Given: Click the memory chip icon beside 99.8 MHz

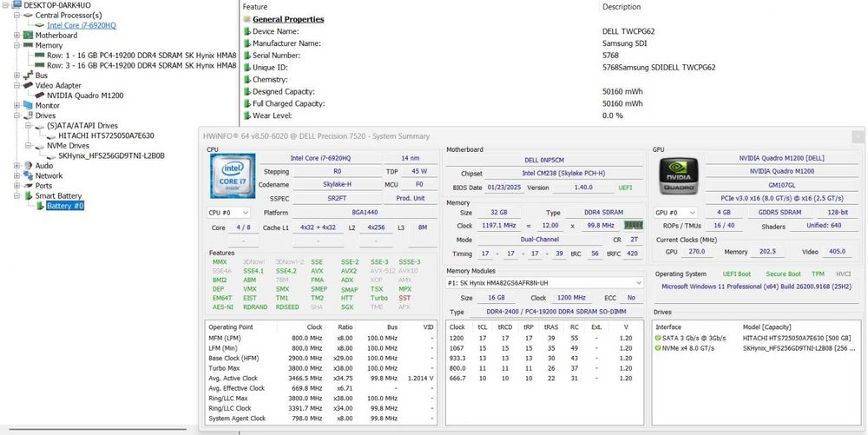Looking at the screenshot, I should tap(634, 225).
